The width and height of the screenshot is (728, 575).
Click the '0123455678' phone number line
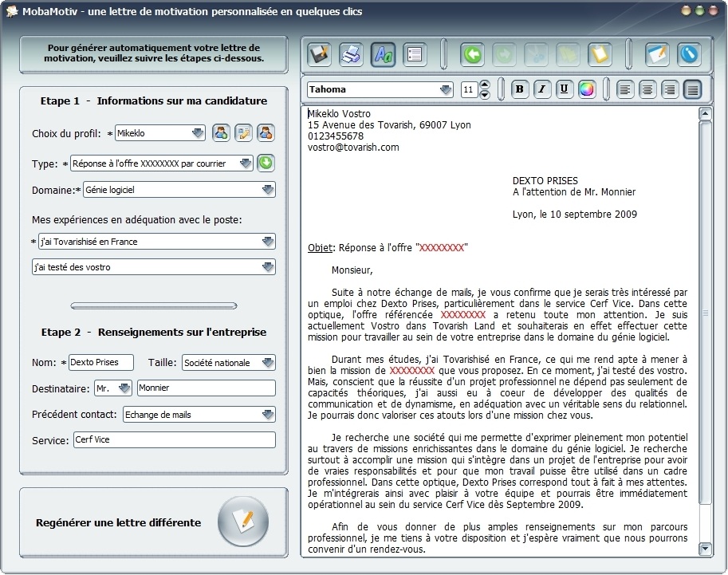pos(336,136)
